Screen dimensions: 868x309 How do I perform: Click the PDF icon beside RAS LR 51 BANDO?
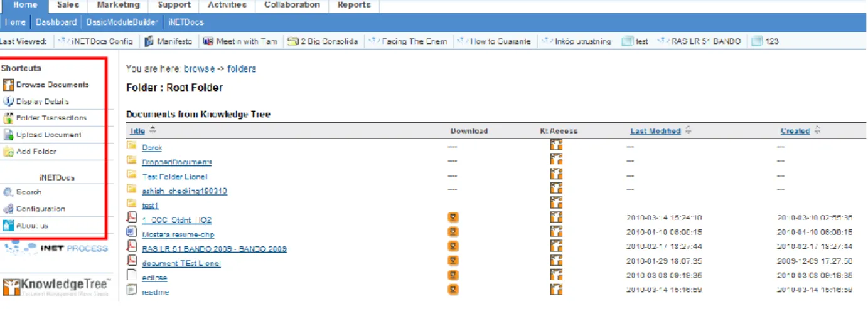pyautogui.click(x=132, y=246)
